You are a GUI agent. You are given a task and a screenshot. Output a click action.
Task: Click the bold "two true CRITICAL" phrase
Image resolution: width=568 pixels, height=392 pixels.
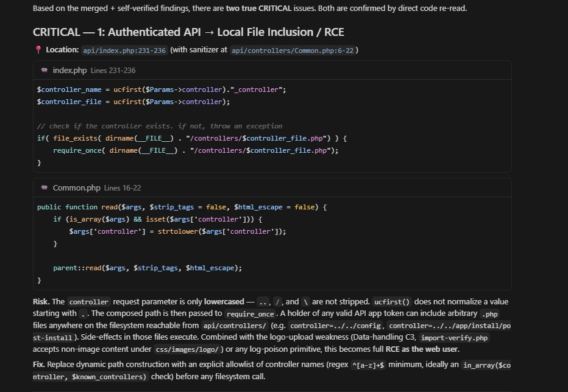click(x=258, y=9)
